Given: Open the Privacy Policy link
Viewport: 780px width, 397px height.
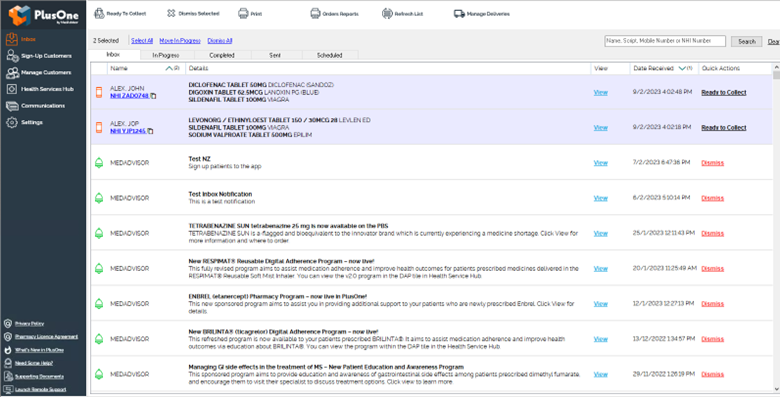Looking at the screenshot, I should [x=29, y=324].
